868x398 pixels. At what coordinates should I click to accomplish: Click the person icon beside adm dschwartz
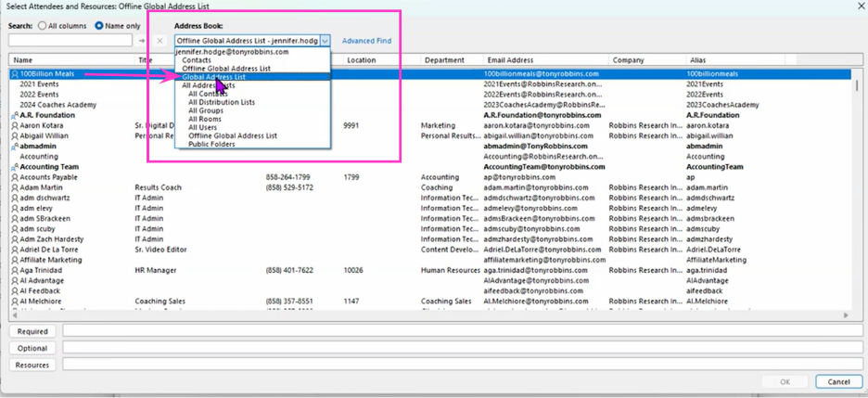click(x=15, y=198)
